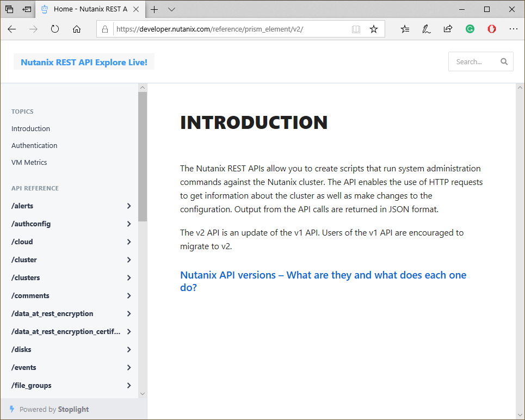The height and width of the screenshot is (420, 525).
Task: Click the browser Back arrow
Action: (x=12, y=29)
